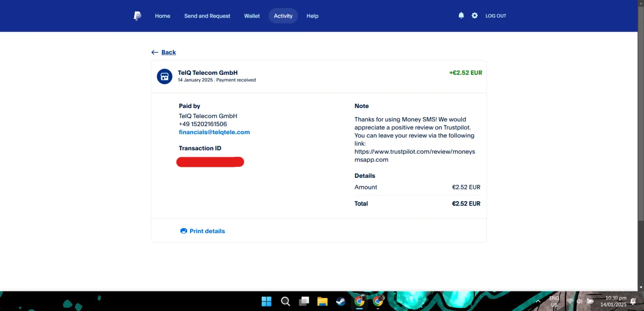644x311 pixels.
Task: Open the Help menu item
Action: click(x=312, y=16)
